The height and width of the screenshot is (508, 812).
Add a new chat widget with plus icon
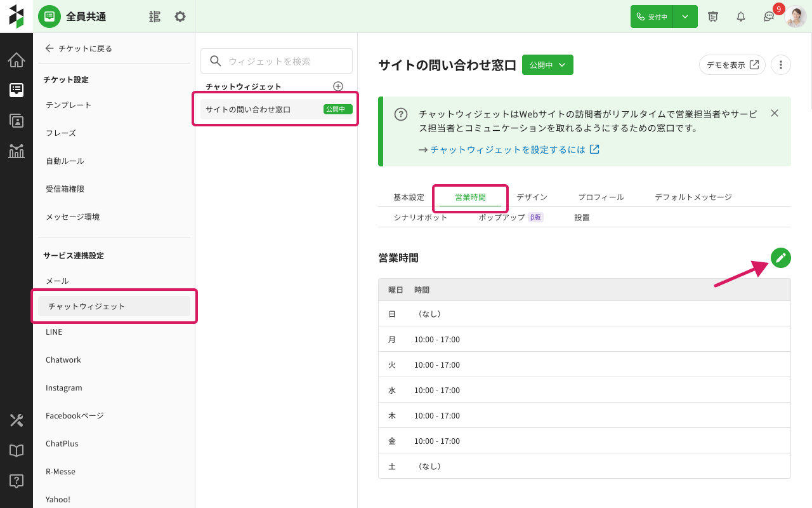coord(338,86)
